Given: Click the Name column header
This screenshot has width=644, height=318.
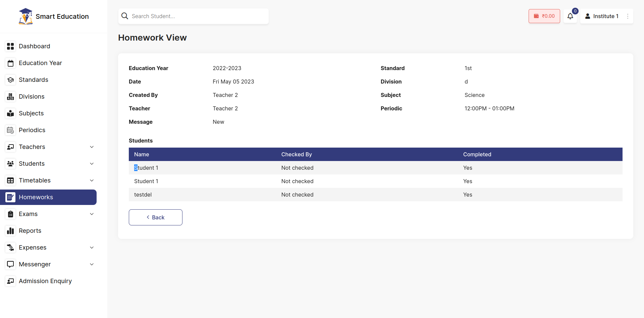Looking at the screenshot, I should pyautogui.click(x=142, y=154).
